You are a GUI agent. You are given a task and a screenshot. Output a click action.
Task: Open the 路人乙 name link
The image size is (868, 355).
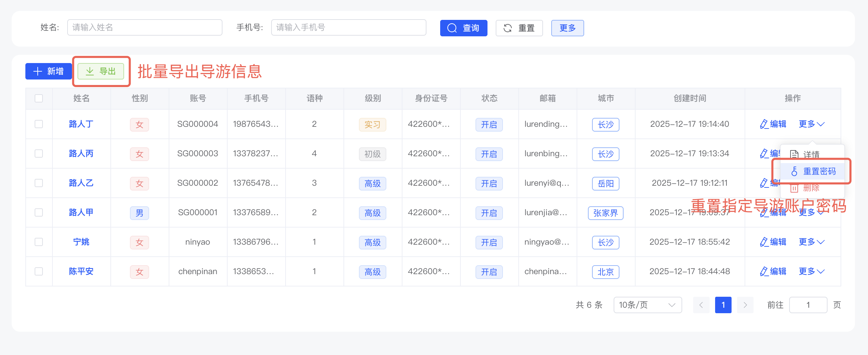tap(81, 183)
